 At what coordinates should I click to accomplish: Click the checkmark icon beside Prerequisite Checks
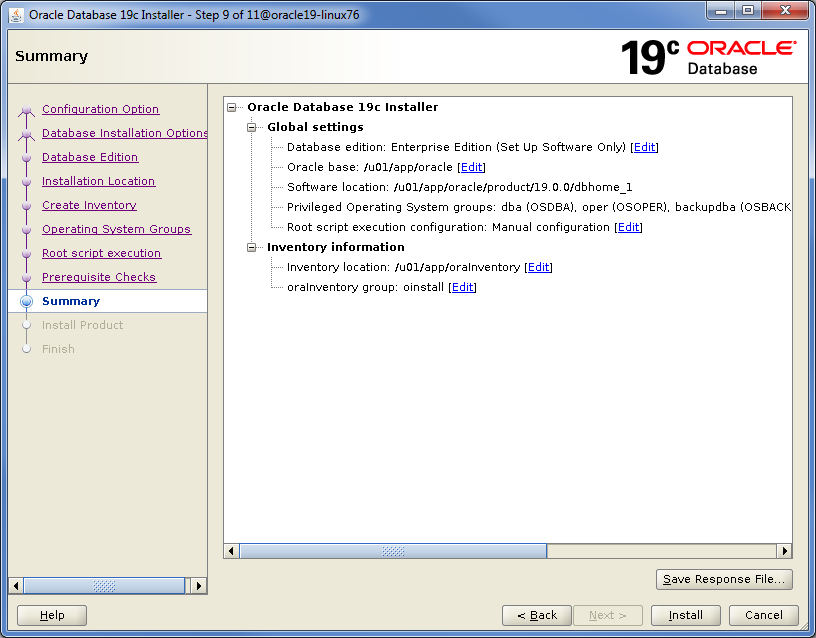click(x=26, y=277)
